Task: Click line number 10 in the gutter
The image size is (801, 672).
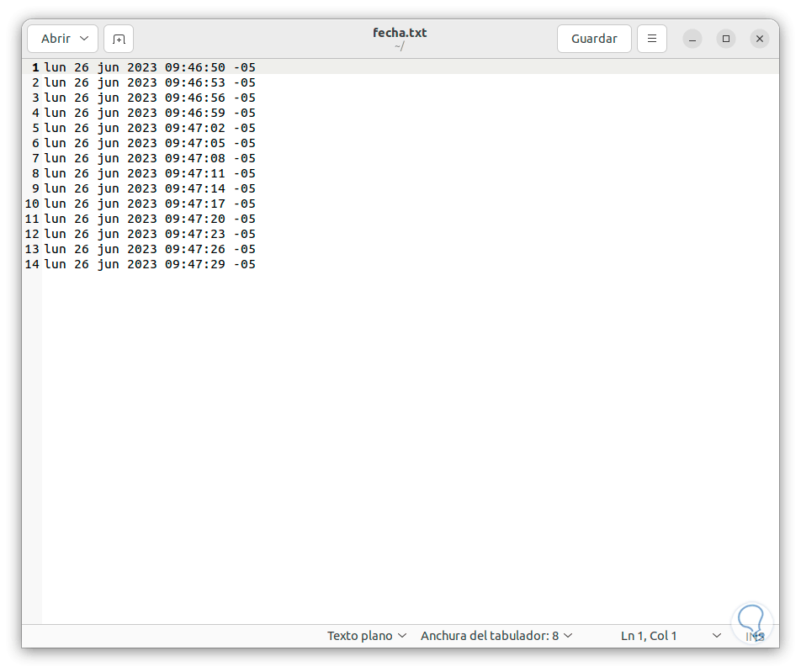Action: (x=32, y=204)
